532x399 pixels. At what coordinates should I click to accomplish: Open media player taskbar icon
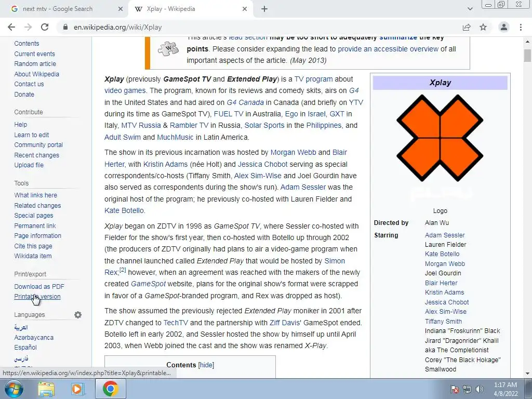click(x=77, y=389)
